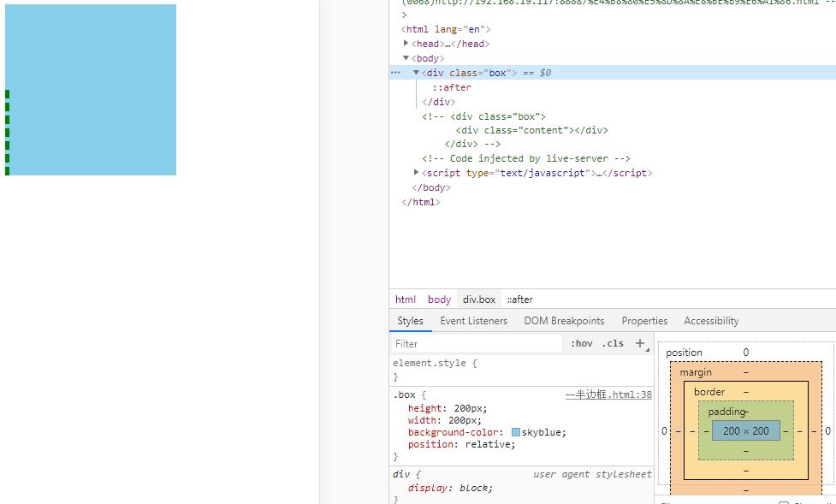Open the source link 一半边框.html:38

pyautogui.click(x=608, y=394)
